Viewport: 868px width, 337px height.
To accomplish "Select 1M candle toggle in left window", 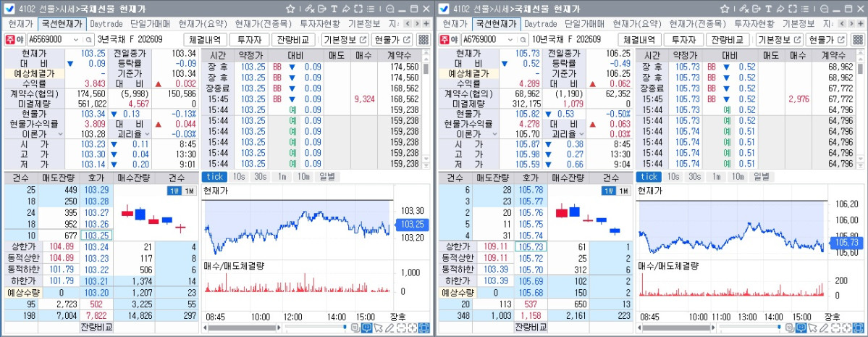I will (189, 191).
